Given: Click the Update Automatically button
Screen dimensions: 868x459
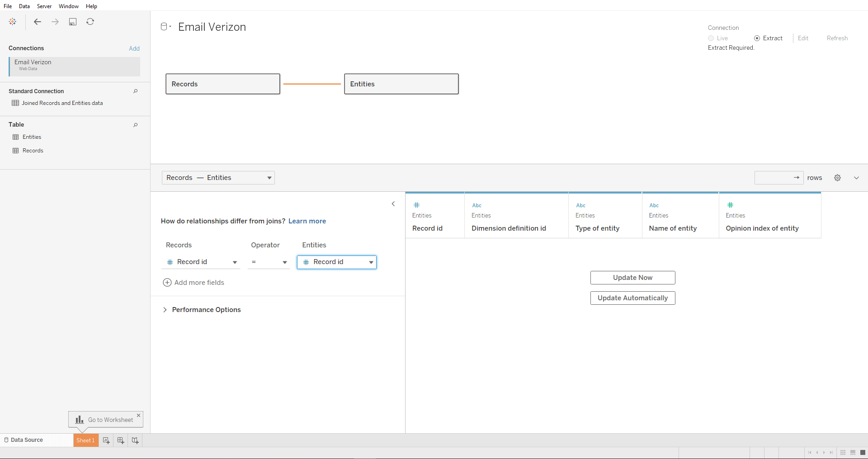Looking at the screenshot, I should [633, 298].
